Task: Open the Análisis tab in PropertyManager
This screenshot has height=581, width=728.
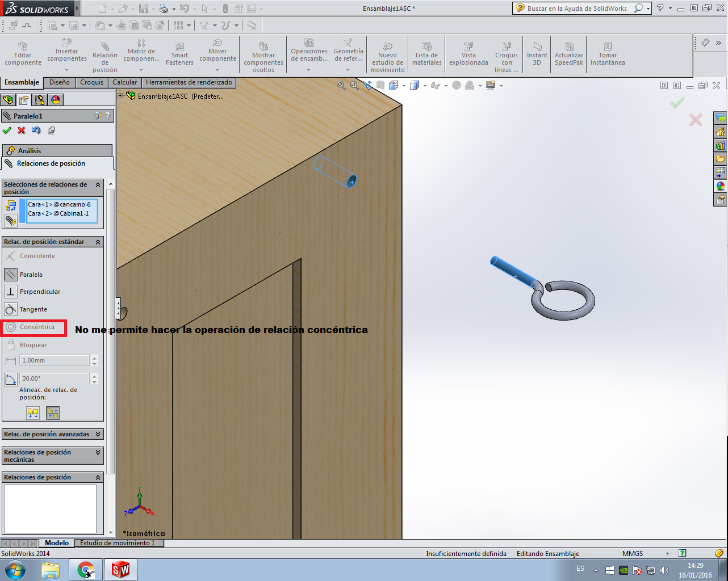Action: [x=57, y=151]
